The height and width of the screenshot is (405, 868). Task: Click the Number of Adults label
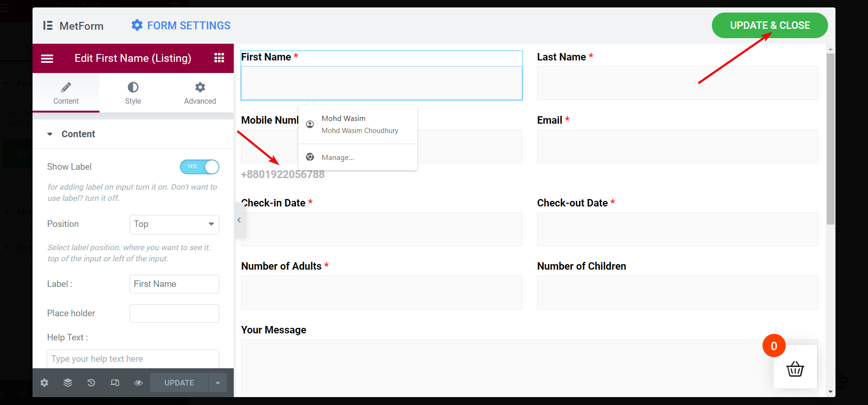click(x=281, y=266)
